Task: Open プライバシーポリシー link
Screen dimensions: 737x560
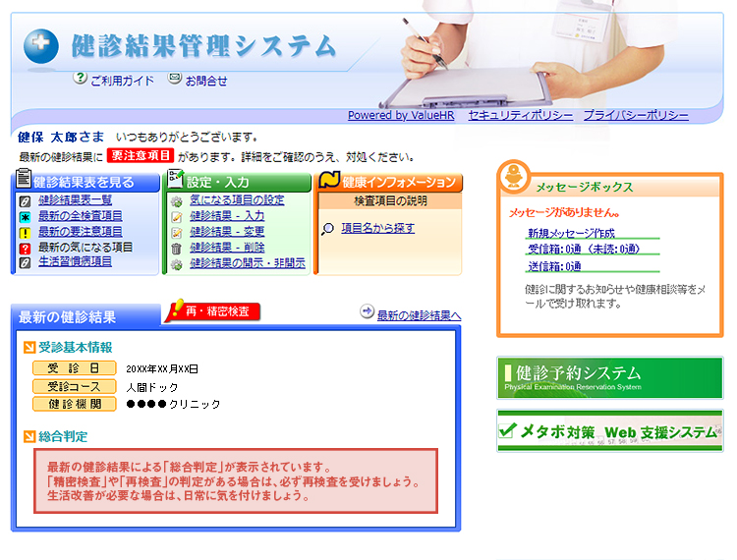Action: pos(636,115)
